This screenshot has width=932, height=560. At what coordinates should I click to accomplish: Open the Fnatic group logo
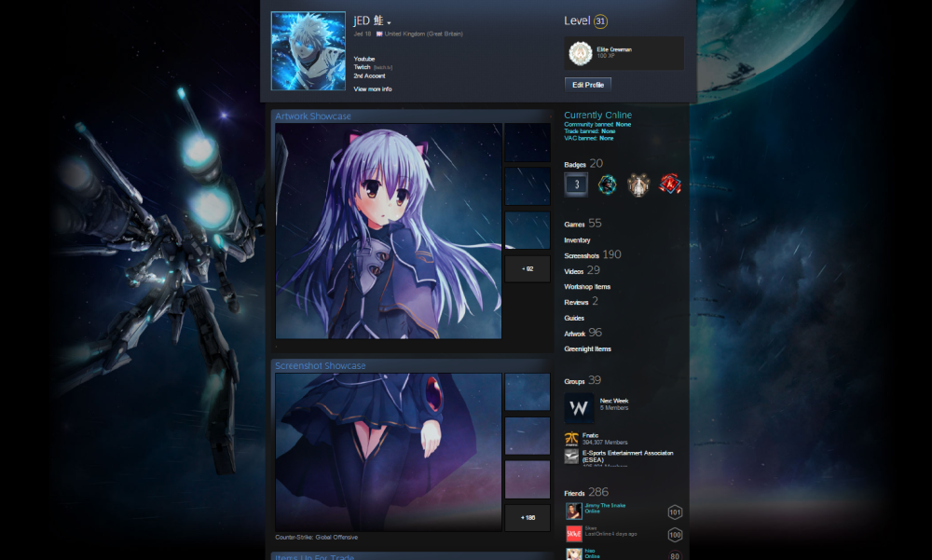(x=572, y=439)
